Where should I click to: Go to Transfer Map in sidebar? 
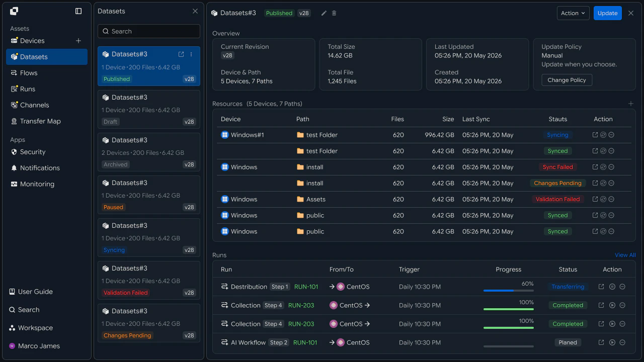(x=40, y=121)
